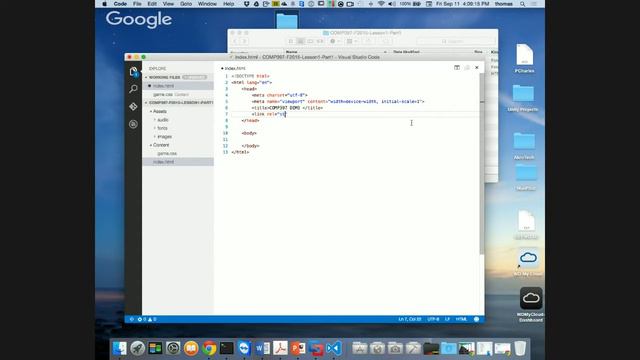Image resolution: width=640 pixels, height=360 pixels.
Task: Open the Window menu
Action: click(x=207, y=4)
